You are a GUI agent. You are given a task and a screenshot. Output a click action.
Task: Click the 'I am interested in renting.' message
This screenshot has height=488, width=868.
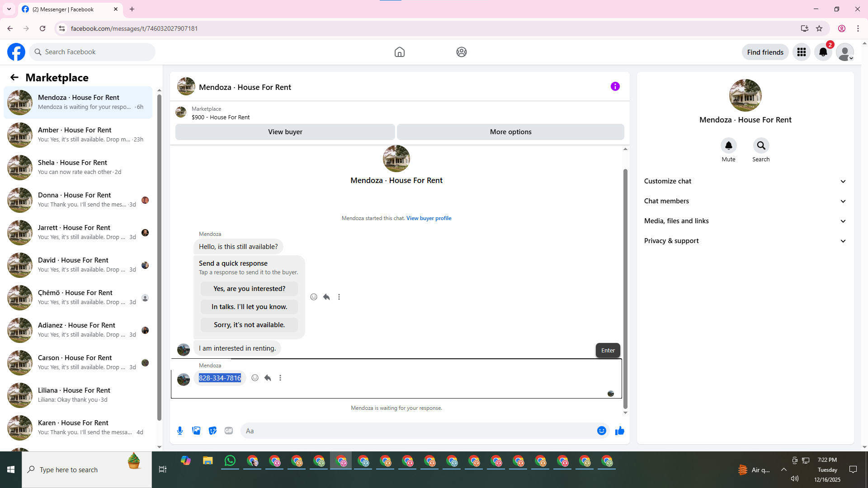pos(237,348)
